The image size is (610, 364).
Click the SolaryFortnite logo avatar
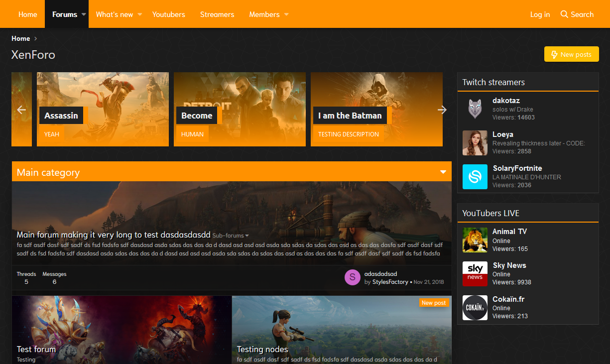point(475,177)
